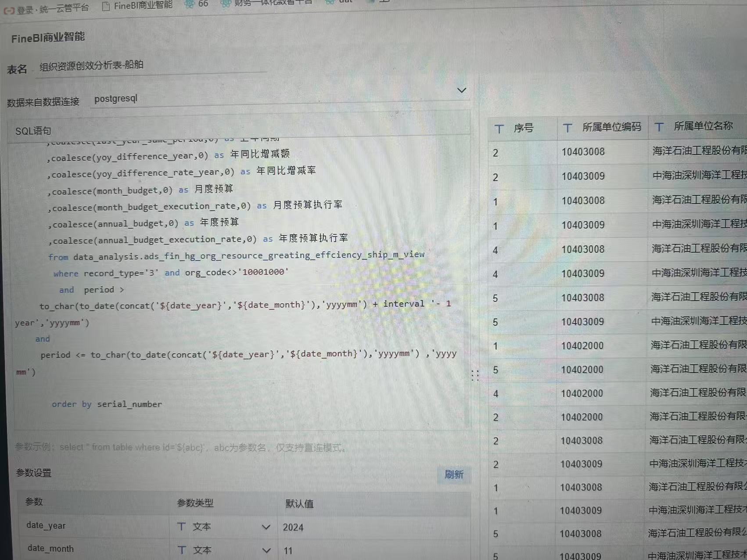Click the date_year parameter name
Screen dimensions: 747x560
pos(46,525)
